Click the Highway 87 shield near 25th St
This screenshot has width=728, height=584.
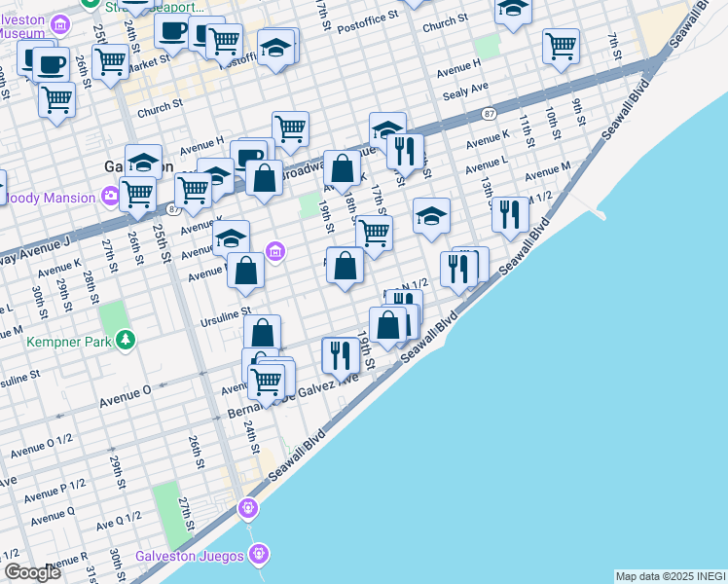(173, 210)
